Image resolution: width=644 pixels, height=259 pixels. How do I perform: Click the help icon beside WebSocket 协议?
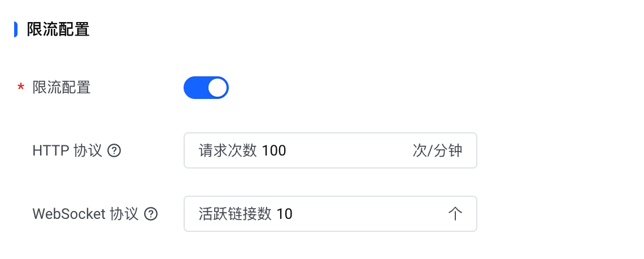pos(151,214)
